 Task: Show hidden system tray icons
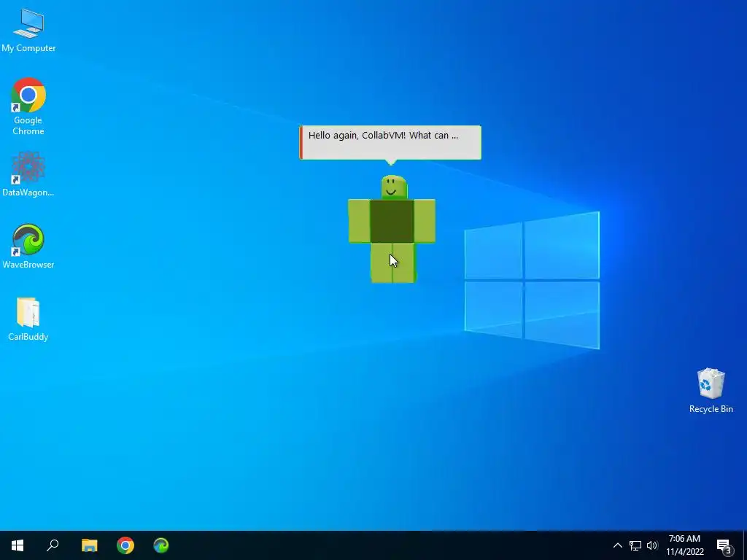point(617,545)
